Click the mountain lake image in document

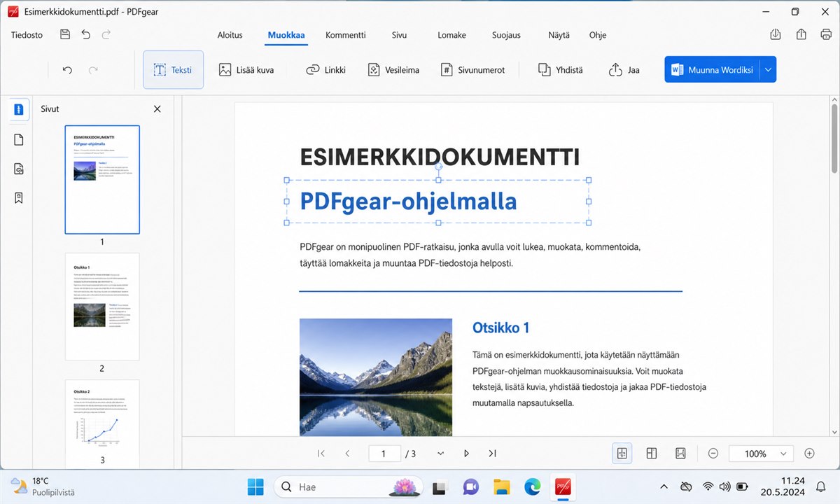(376, 377)
